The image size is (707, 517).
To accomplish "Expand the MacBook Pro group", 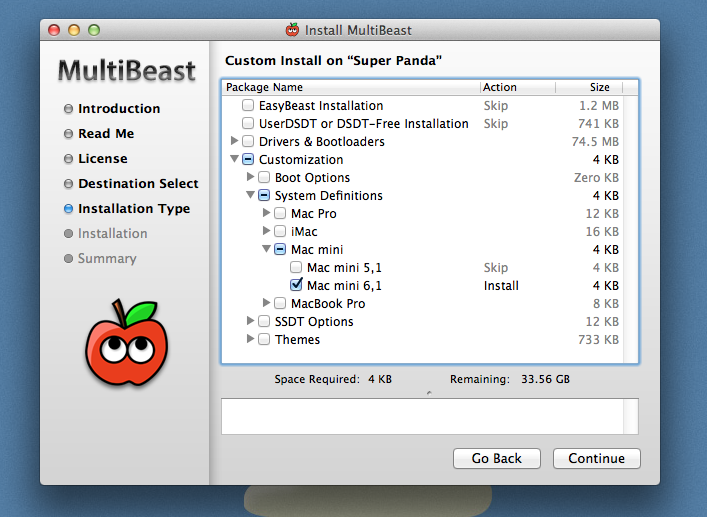I will (x=266, y=302).
